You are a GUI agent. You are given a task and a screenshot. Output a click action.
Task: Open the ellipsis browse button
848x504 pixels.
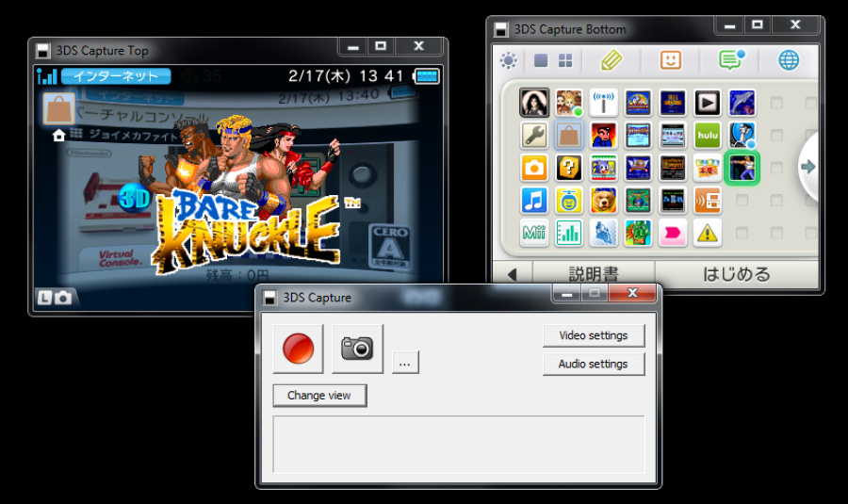coord(405,363)
